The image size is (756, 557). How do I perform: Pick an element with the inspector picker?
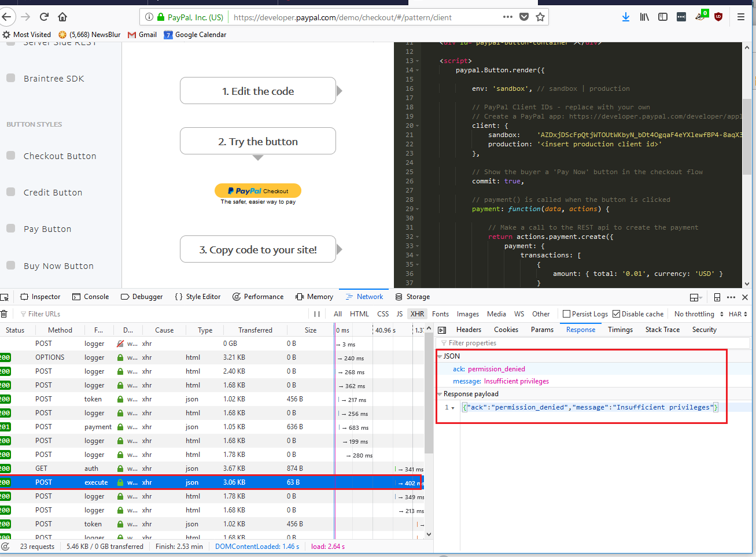point(5,297)
